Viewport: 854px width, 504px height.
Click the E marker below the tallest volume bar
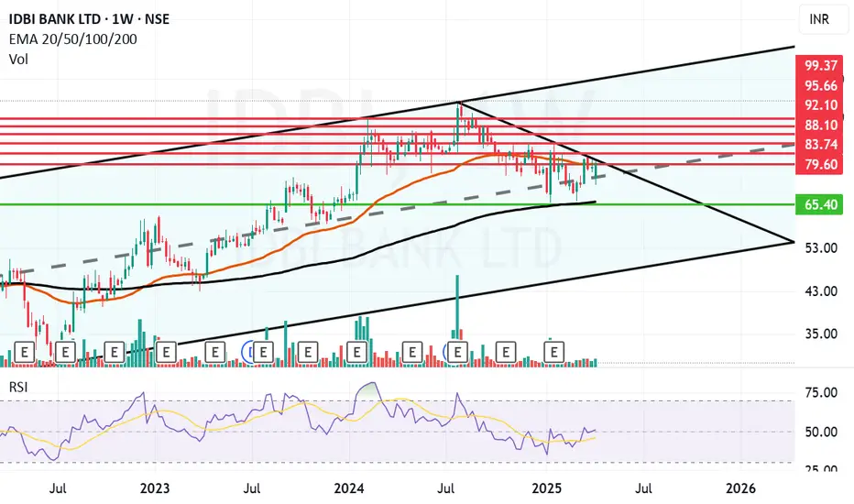pyautogui.click(x=457, y=353)
